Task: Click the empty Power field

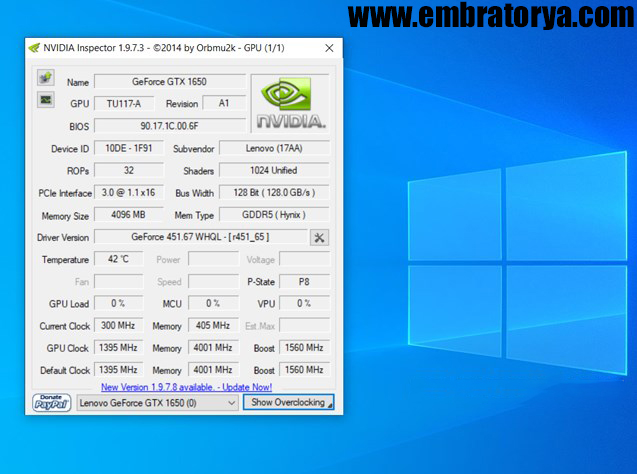Action: (213, 259)
